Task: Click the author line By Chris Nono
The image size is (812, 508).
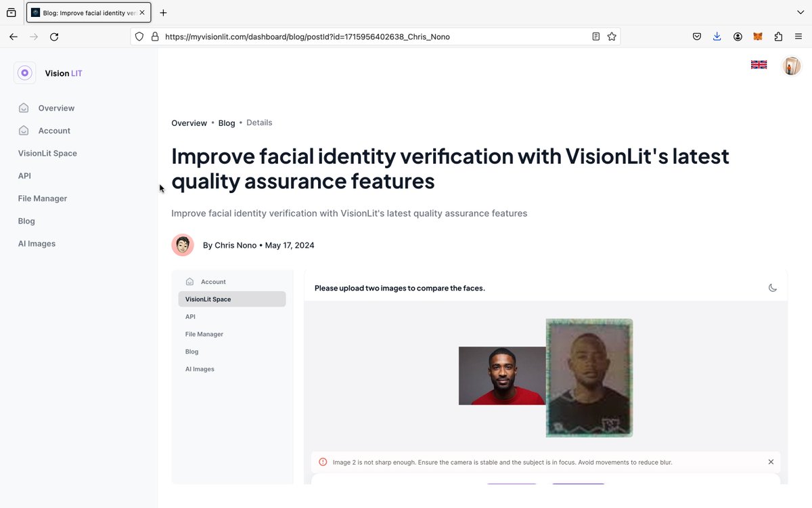Action: point(229,245)
